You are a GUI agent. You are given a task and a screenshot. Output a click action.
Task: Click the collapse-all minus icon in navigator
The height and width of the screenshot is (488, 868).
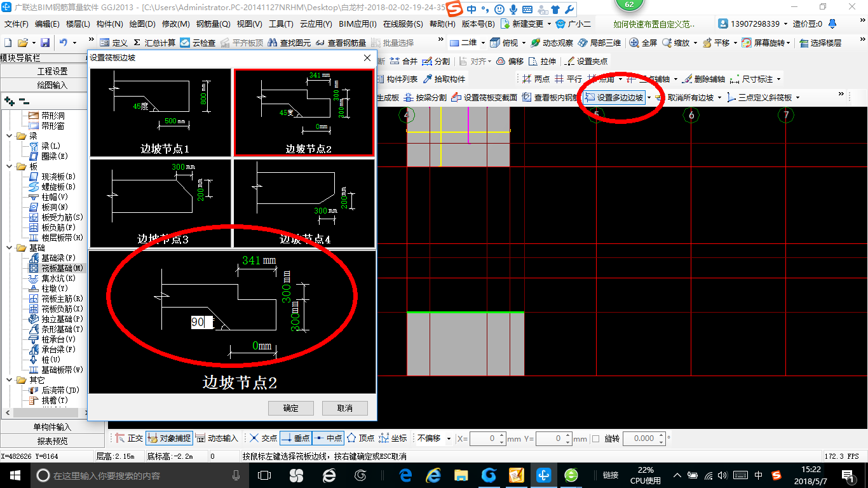pos(24,101)
